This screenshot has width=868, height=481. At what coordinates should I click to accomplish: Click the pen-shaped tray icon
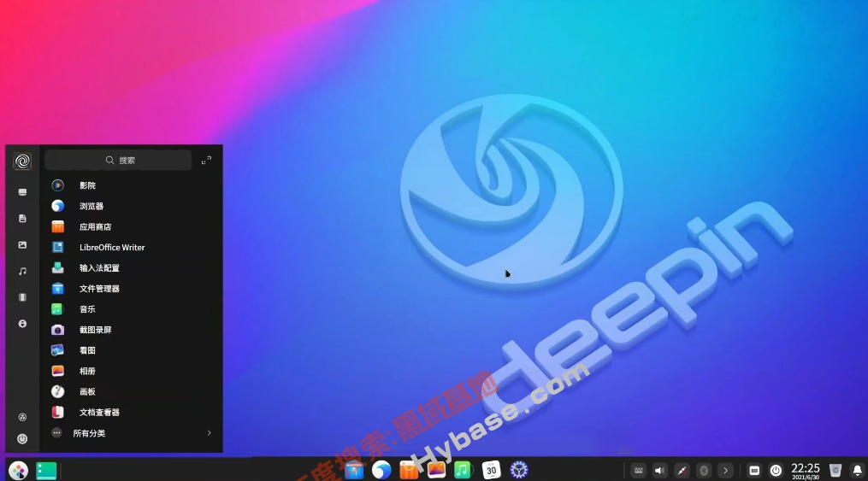pyautogui.click(x=682, y=471)
